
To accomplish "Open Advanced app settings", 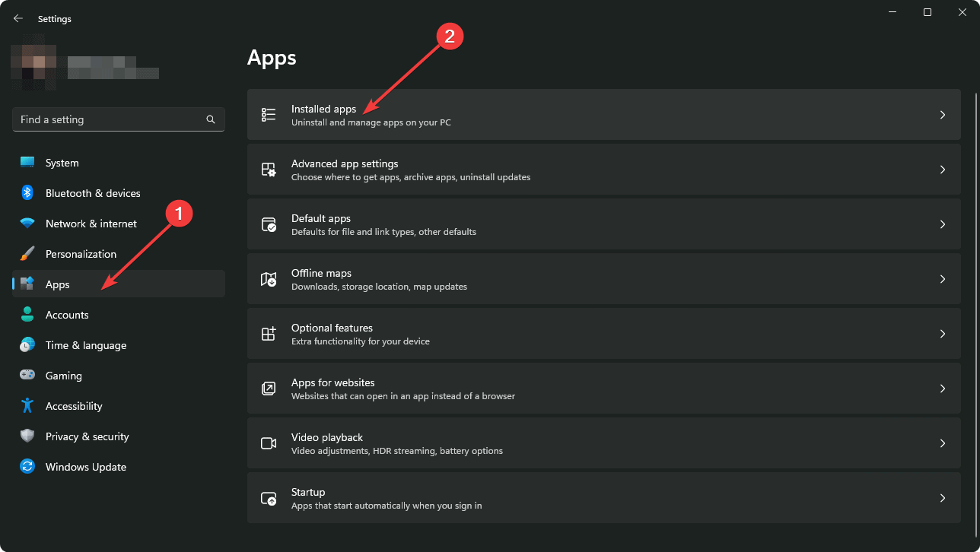I will coord(604,170).
